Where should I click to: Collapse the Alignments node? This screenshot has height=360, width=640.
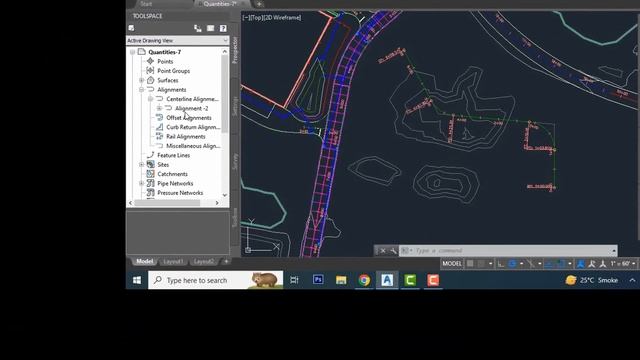tap(142, 90)
